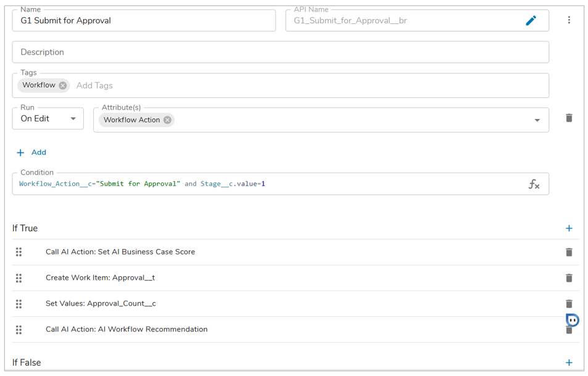Open the three-dot more options menu

point(569,20)
